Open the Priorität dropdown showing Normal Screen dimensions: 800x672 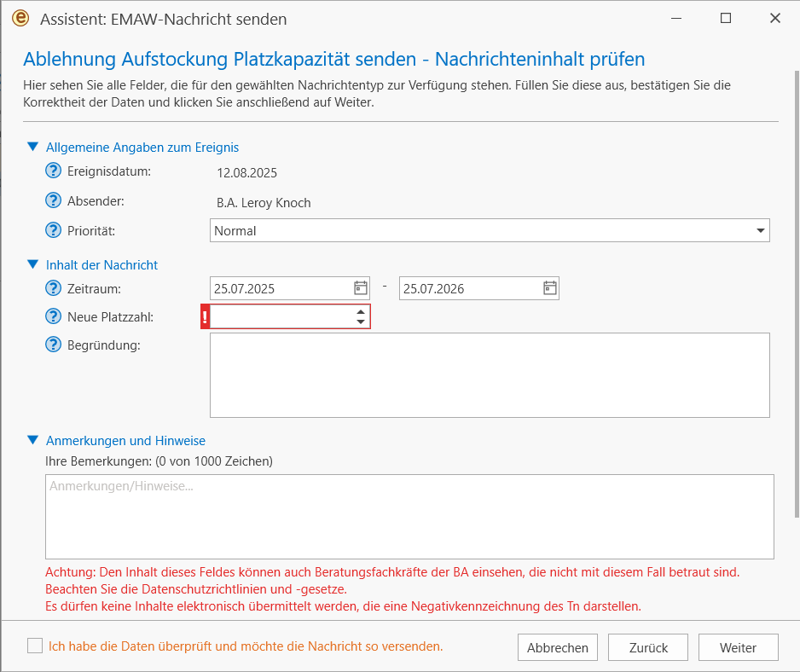490,230
